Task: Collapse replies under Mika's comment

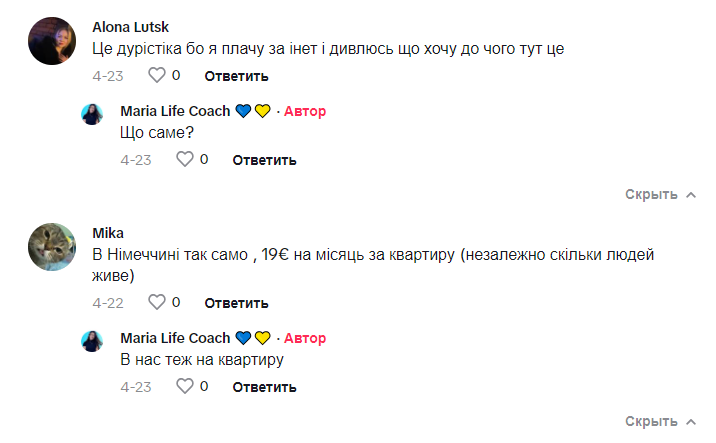Action: [660, 421]
